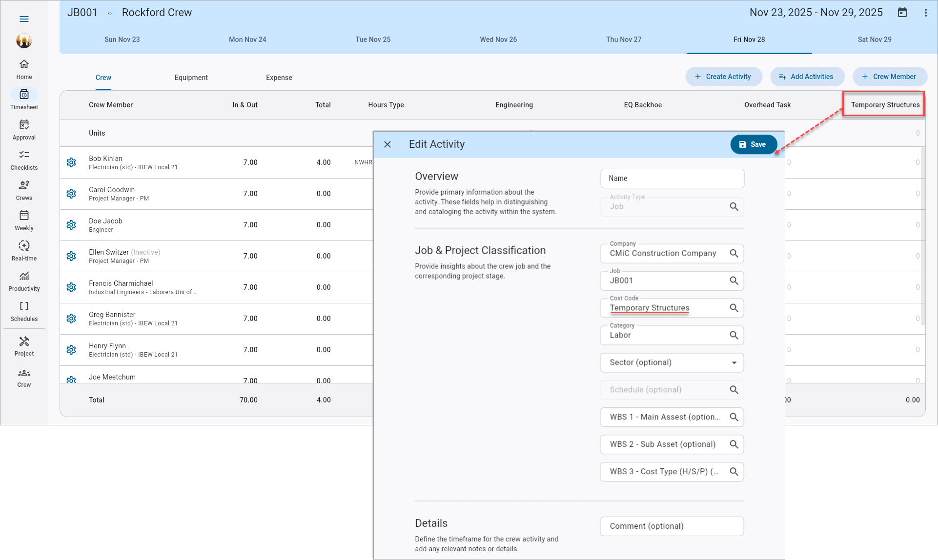
Task: Open settings gear for Carol Goodwin
Action: (x=71, y=194)
